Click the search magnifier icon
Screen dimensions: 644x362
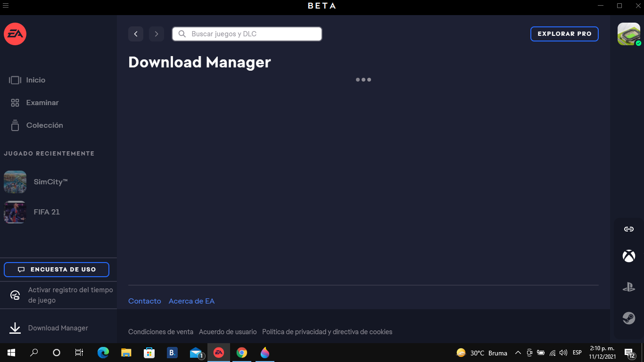click(182, 34)
